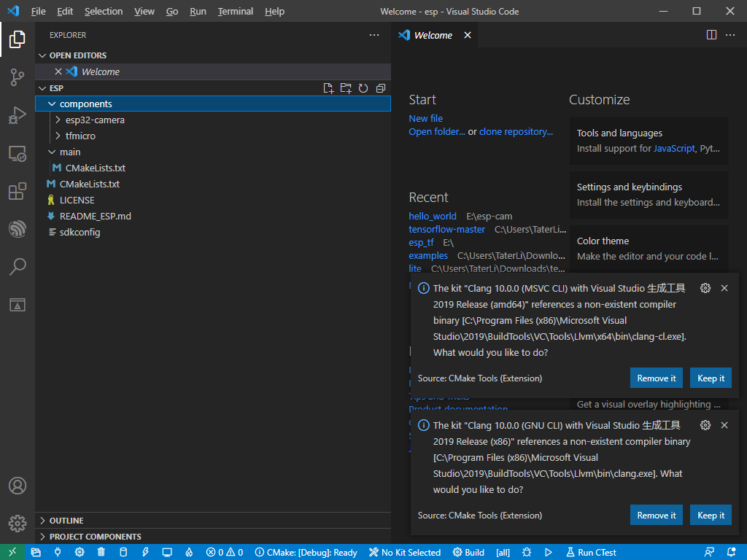Open the File menu

tap(38, 11)
